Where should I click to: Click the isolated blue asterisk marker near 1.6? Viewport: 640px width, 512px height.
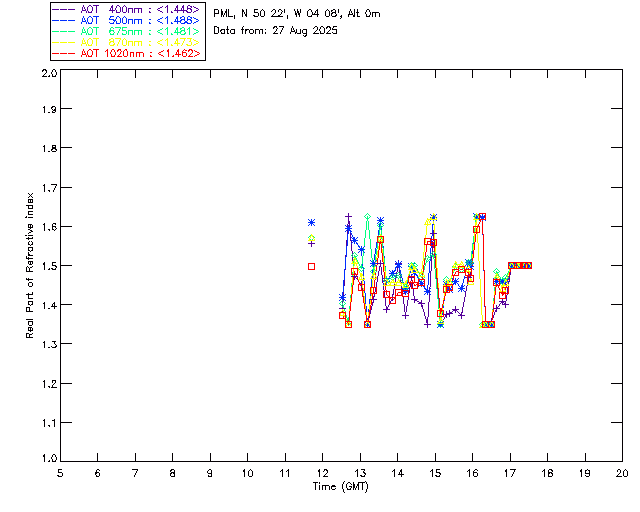tap(311, 223)
